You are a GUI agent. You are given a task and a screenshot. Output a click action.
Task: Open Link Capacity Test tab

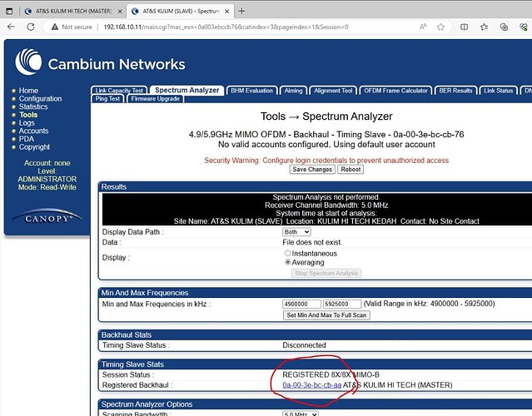click(119, 91)
